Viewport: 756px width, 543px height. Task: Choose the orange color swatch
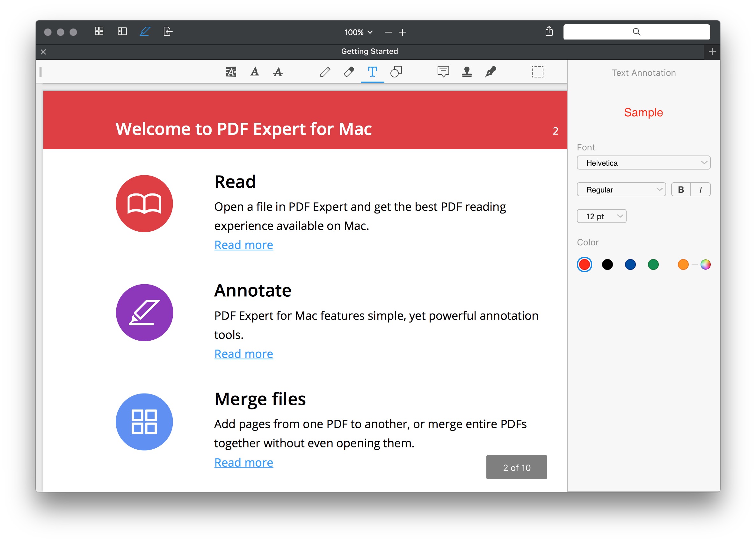(683, 265)
